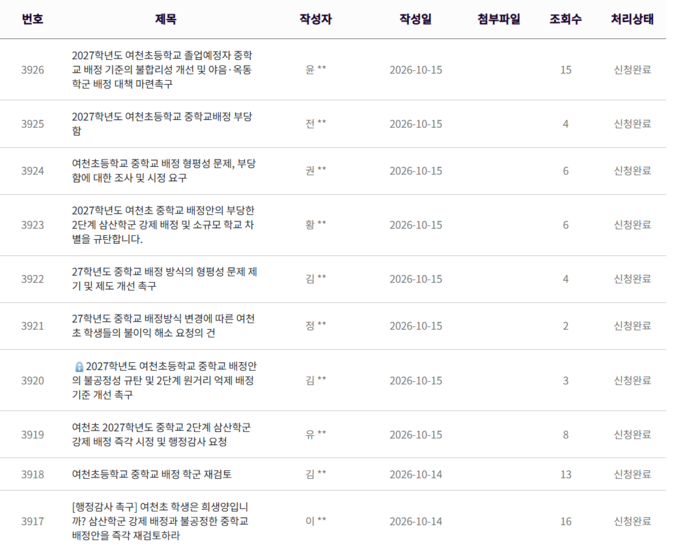Click date 2026-10-14 in row 3918
This screenshot has height=546, width=700.
[416, 474]
